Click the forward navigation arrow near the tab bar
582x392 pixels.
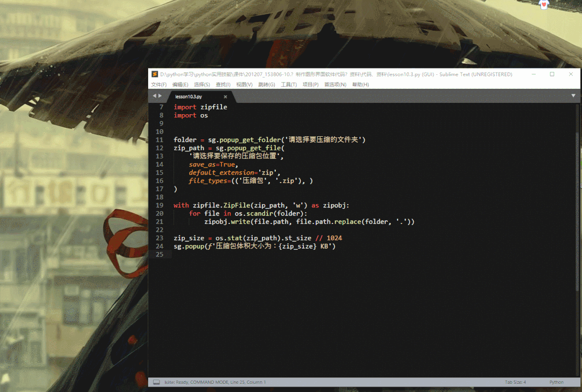coord(161,95)
